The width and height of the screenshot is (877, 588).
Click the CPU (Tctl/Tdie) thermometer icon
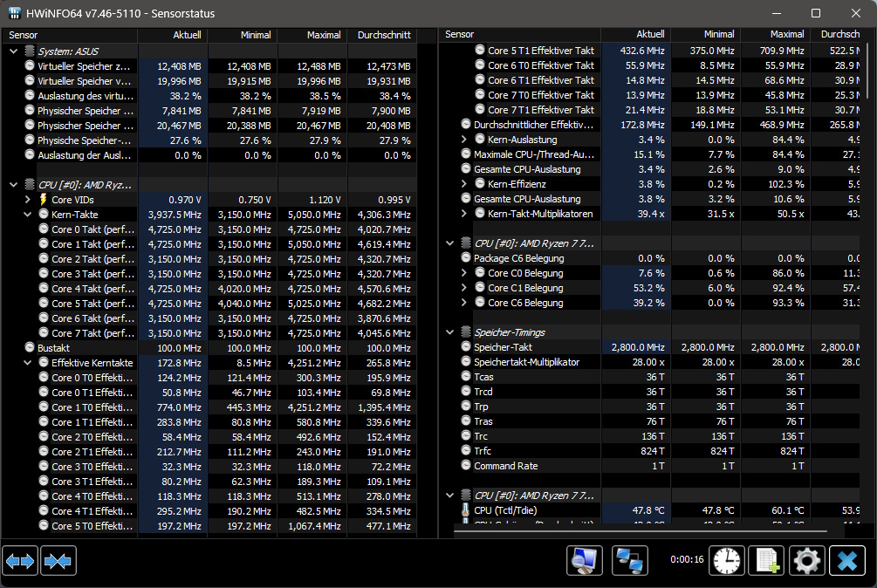coord(465,510)
